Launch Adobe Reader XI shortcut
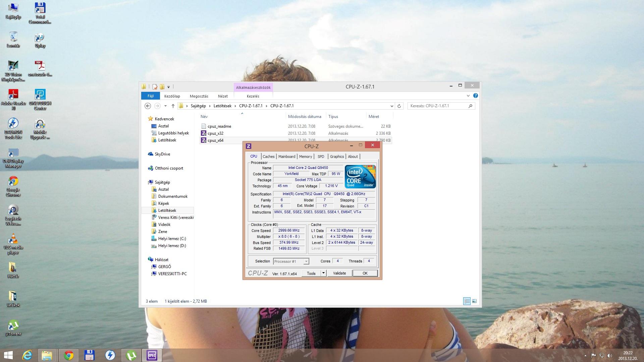This screenshot has height=362, width=644. tap(13, 100)
